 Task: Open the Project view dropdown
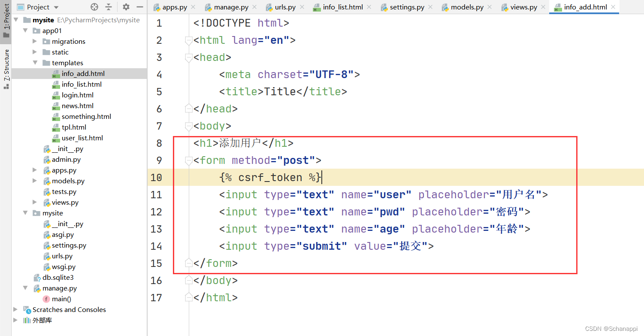click(x=57, y=7)
